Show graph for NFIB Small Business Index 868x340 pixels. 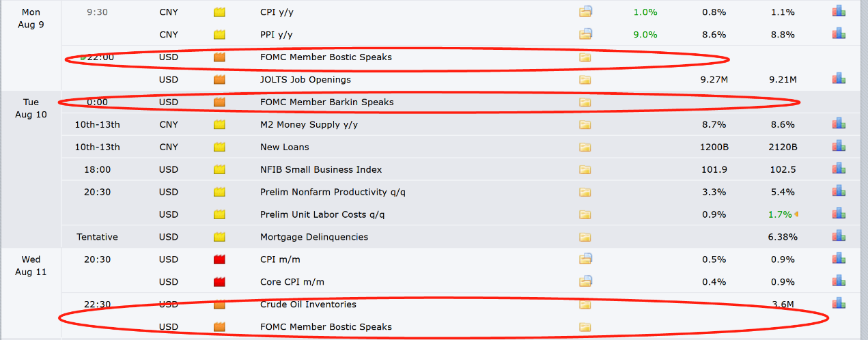click(839, 169)
